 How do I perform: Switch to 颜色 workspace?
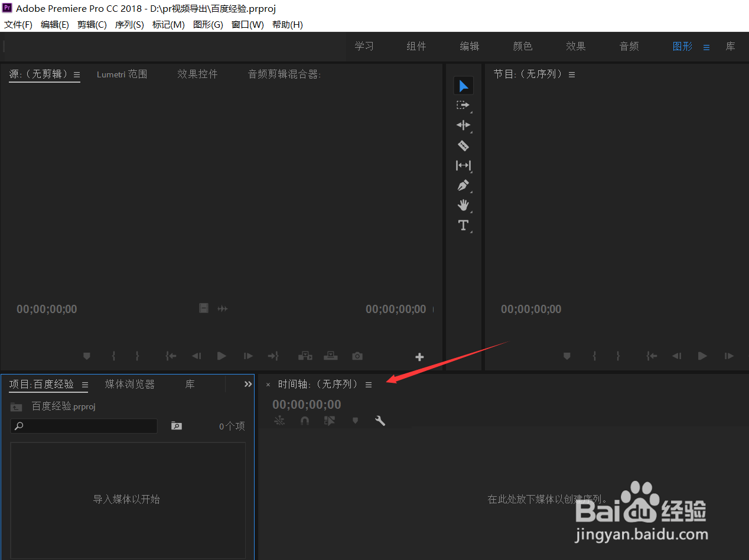pos(523,46)
